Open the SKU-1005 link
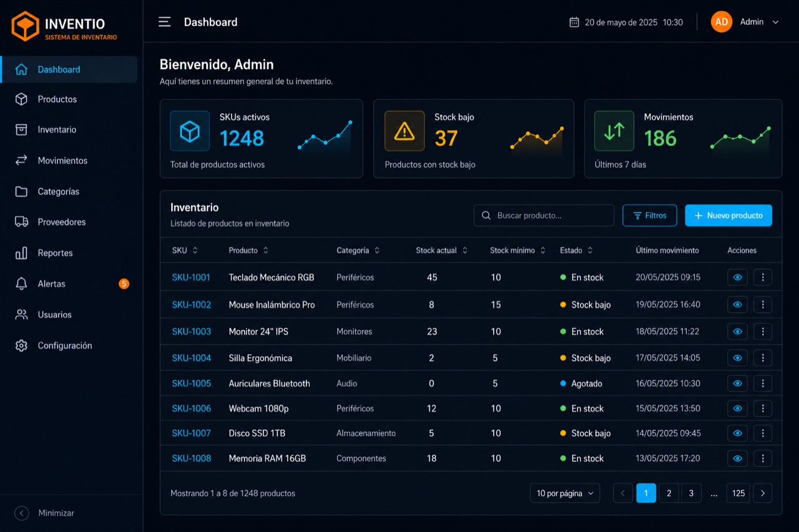 [x=191, y=383]
